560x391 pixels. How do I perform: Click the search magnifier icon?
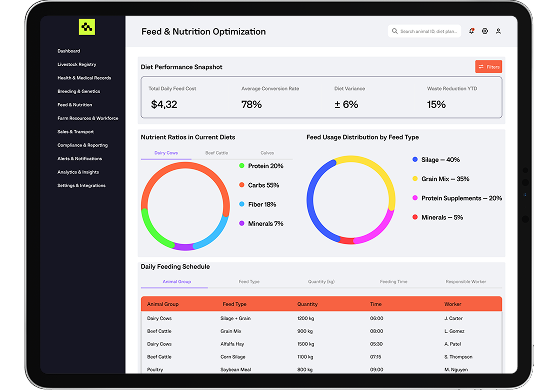395,31
